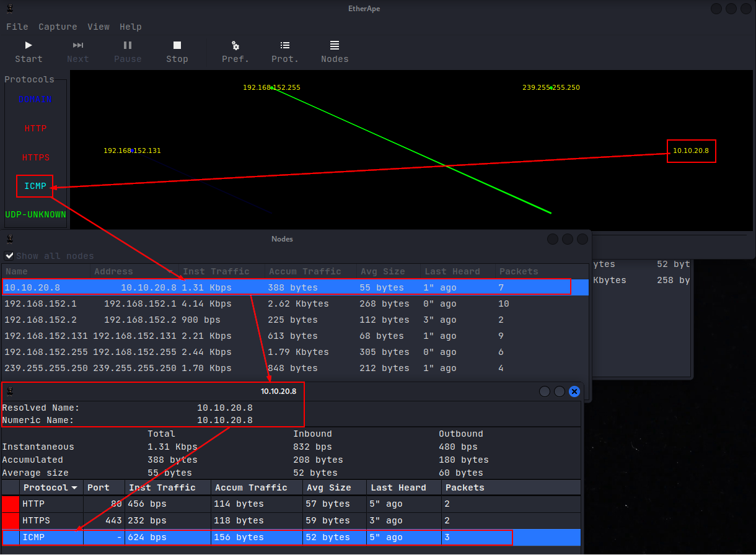The width and height of the screenshot is (756, 555).
Task: Open the View menu
Action: pos(99,27)
